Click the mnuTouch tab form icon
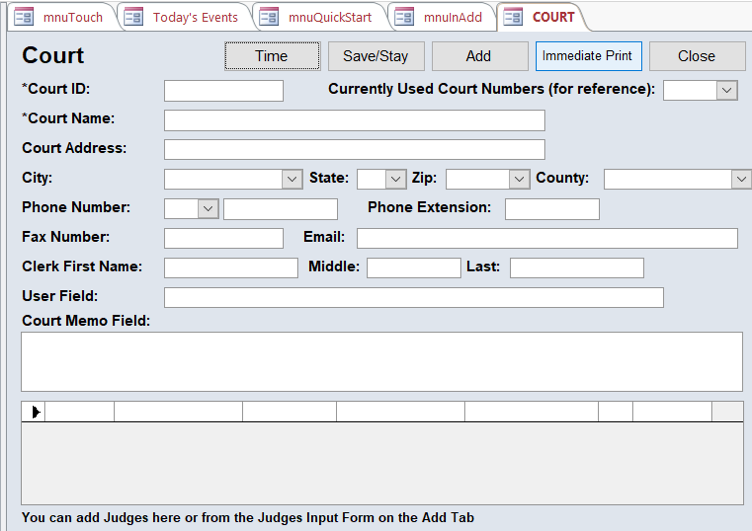752x531 pixels. (24, 17)
